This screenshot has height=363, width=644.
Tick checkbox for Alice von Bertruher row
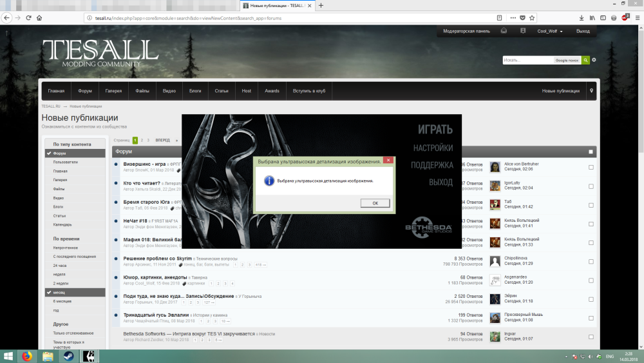click(591, 168)
